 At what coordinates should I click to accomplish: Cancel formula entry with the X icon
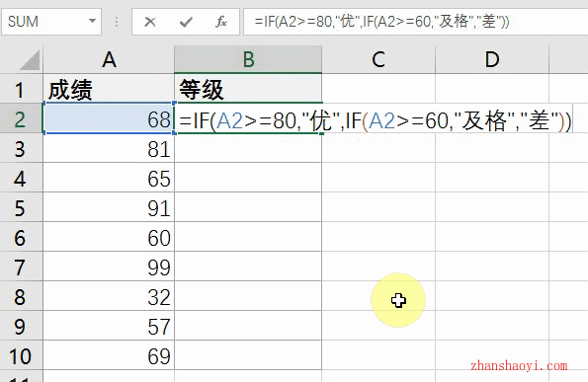pyautogui.click(x=150, y=22)
